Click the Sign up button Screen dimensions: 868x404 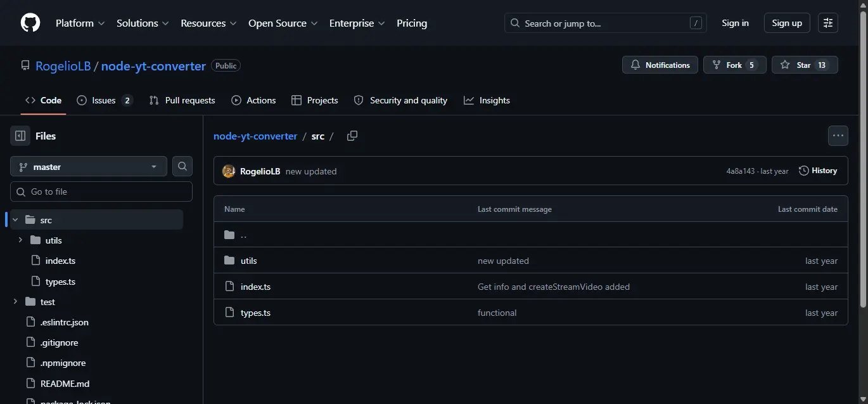tap(787, 23)
